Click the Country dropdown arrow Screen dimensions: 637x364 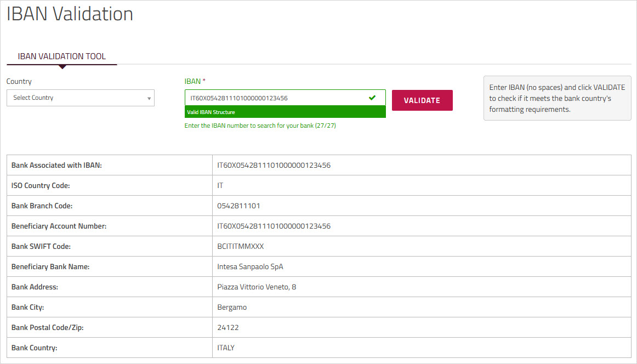149,98
